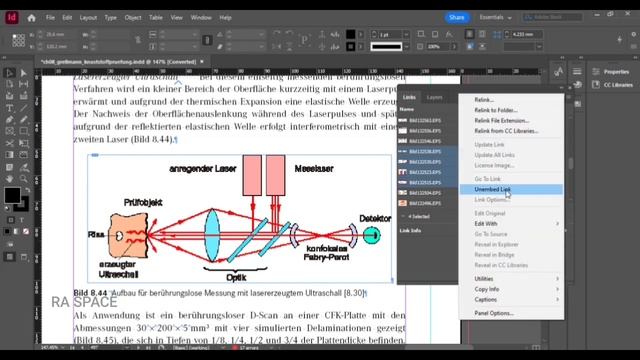Open the File menu
The image size is (640, 360).
[50, 18]
